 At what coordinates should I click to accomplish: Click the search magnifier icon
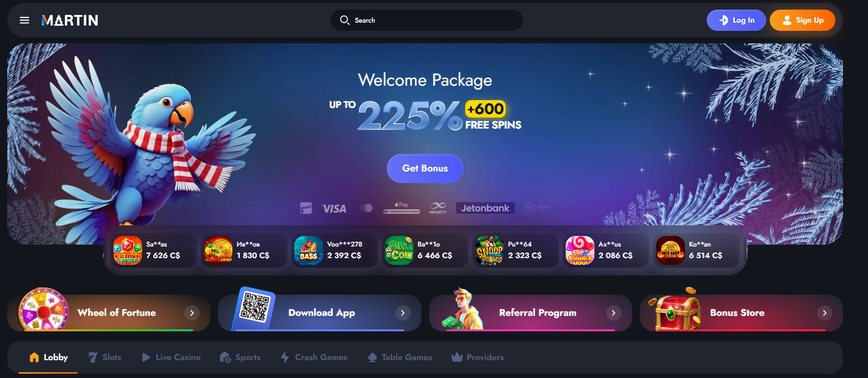tap(345, 20)
